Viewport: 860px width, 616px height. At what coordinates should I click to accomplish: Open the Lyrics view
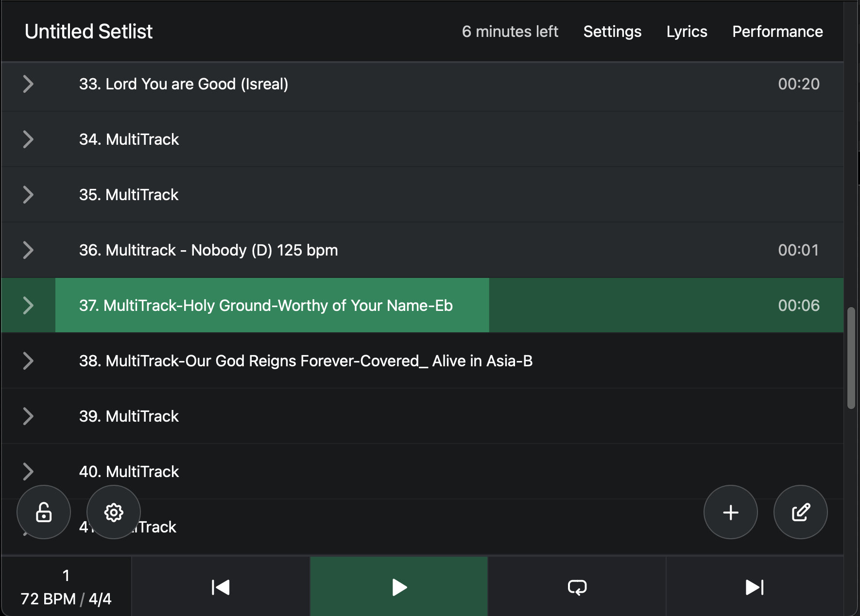pyautogui.click(x=687, y=32)
